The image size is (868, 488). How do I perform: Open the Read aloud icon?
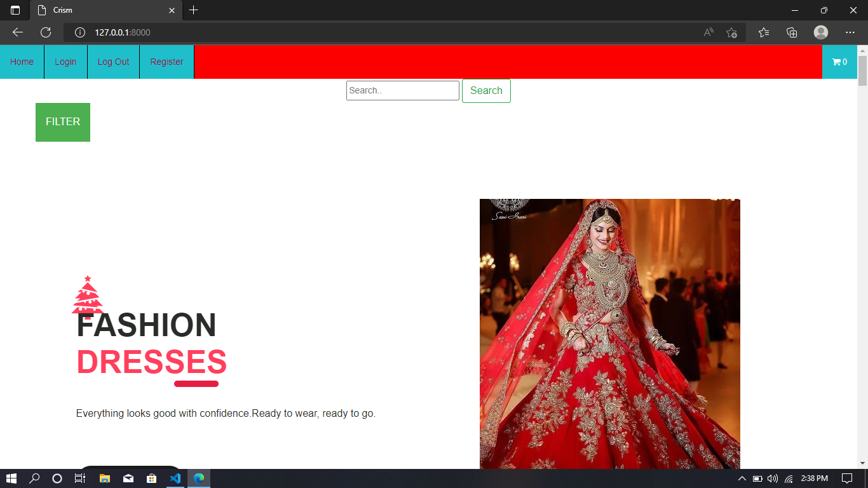[x=709, y=32]
